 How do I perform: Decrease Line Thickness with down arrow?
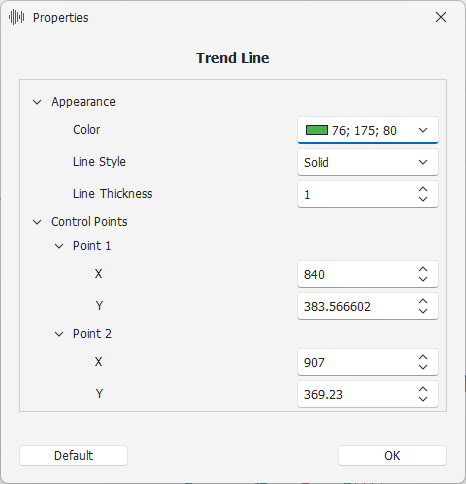tap(423, 199)
